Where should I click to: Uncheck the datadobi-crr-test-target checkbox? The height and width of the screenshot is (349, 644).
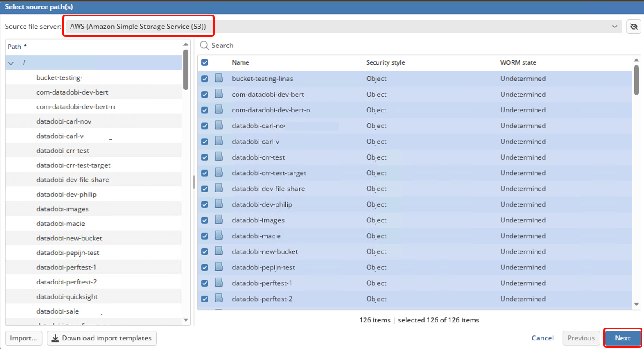click(205, 173)
